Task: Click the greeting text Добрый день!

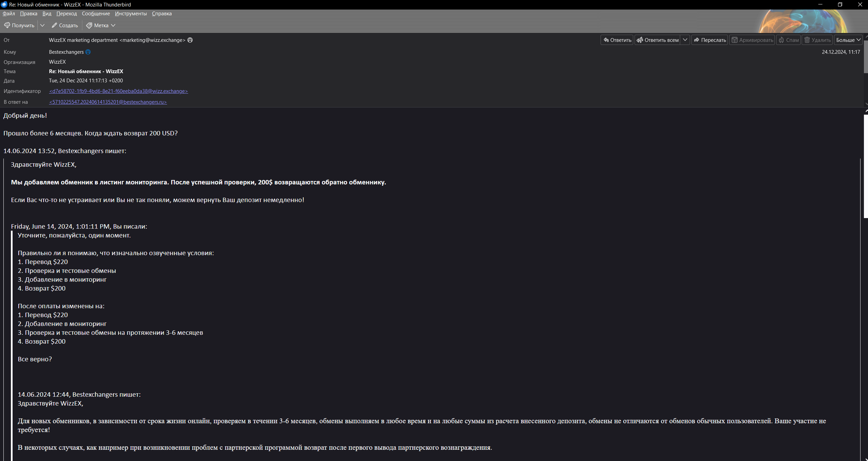Action: pyautogui.click(x=25, y=116)
